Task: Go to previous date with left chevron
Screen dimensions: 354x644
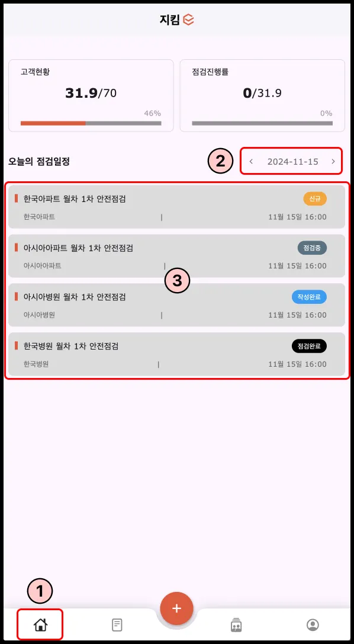Action: 251,161
